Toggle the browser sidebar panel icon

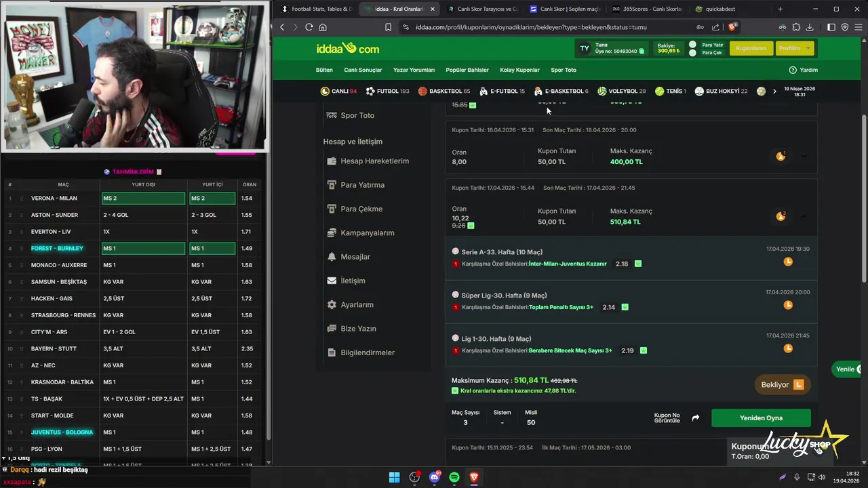(831, 27)
